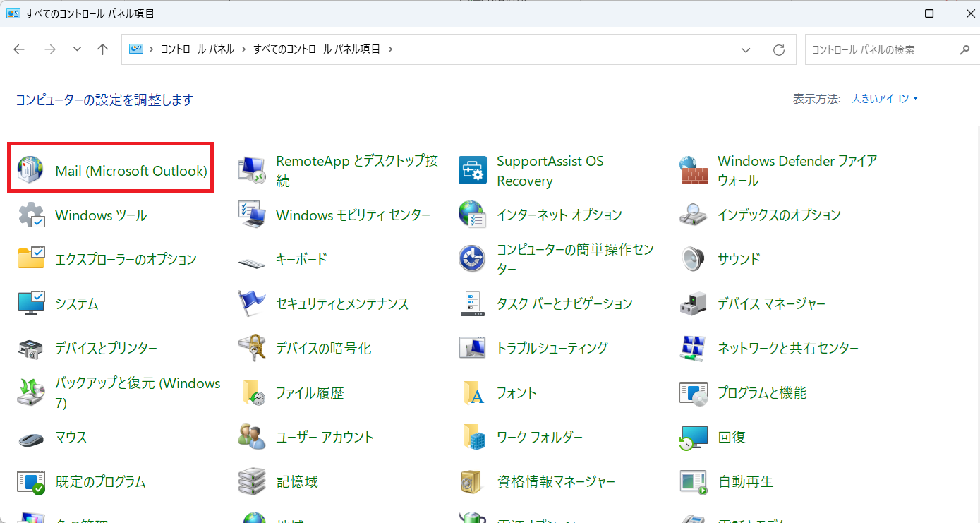This screenshot has width=980, height=523.
Task: Click the Control Panel search field
Action: [882, 49]
